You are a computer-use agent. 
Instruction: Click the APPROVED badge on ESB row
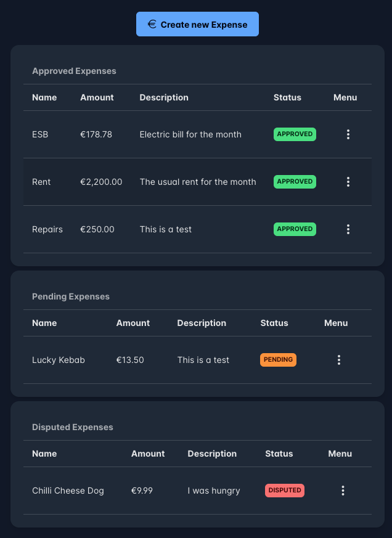pyautogui.click(x=295, y=134)
